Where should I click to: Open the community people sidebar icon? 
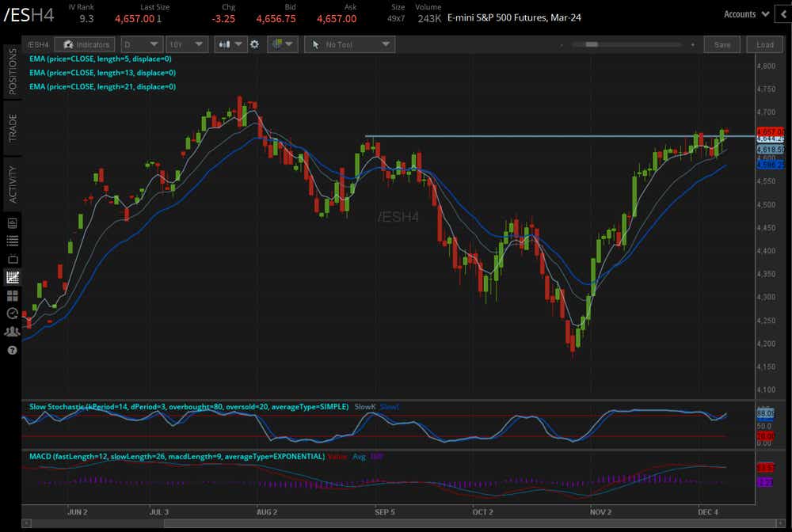(x=12, y=332)
